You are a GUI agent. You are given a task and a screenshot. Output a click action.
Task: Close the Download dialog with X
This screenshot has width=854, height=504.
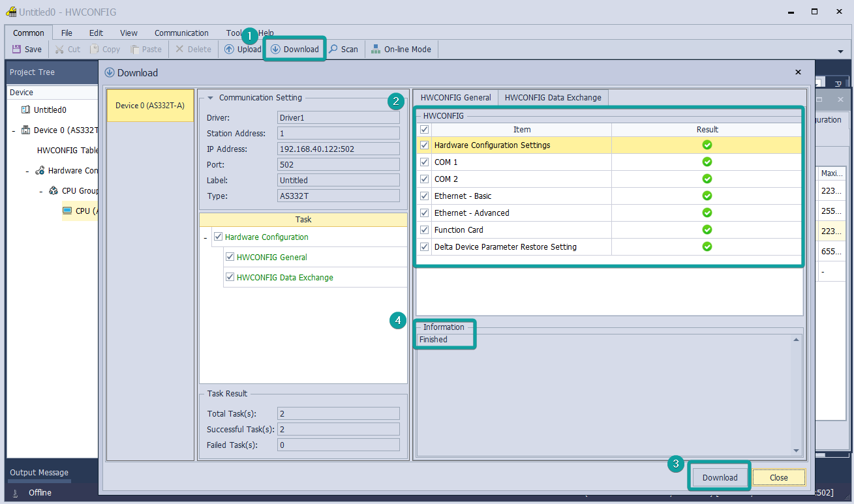point(799,72)
